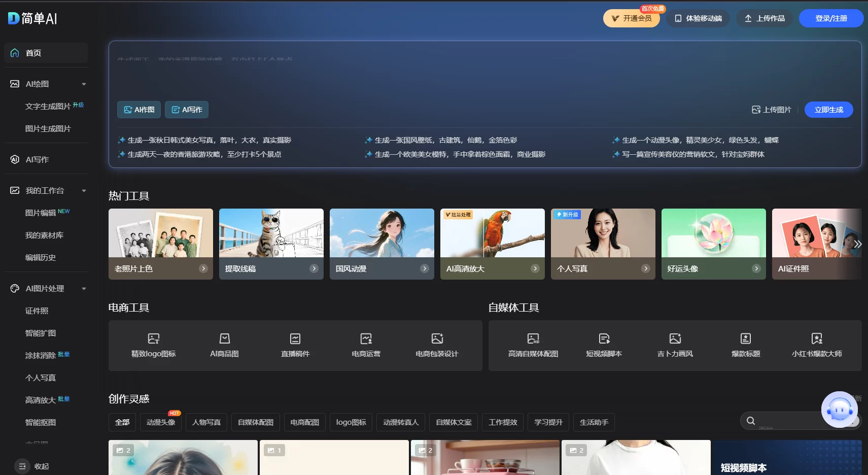The height and width of the screenshot is (475, 868).
Task: Click the floating chat assistant robot icon
Action: (x=839, y=409)
